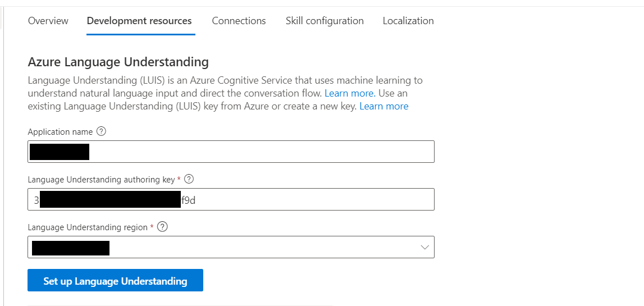Click the Application name field label
The image size is (644, 306).
pyautogui.click(x=61, y=132)
